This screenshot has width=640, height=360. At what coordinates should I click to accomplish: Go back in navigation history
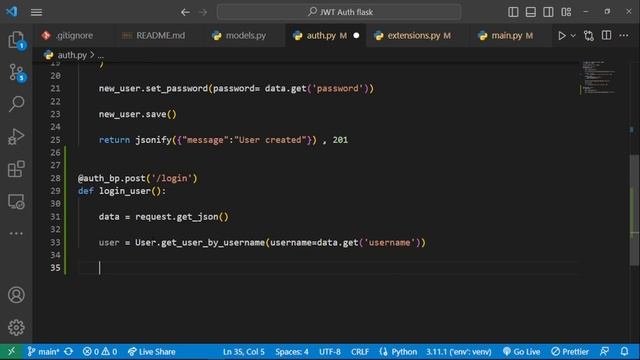click(185, 12)
